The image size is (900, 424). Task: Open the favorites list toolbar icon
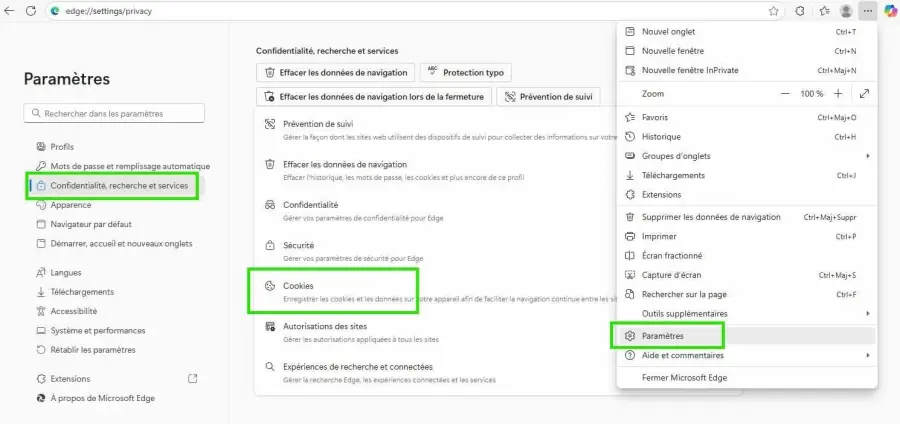(824, 11)
